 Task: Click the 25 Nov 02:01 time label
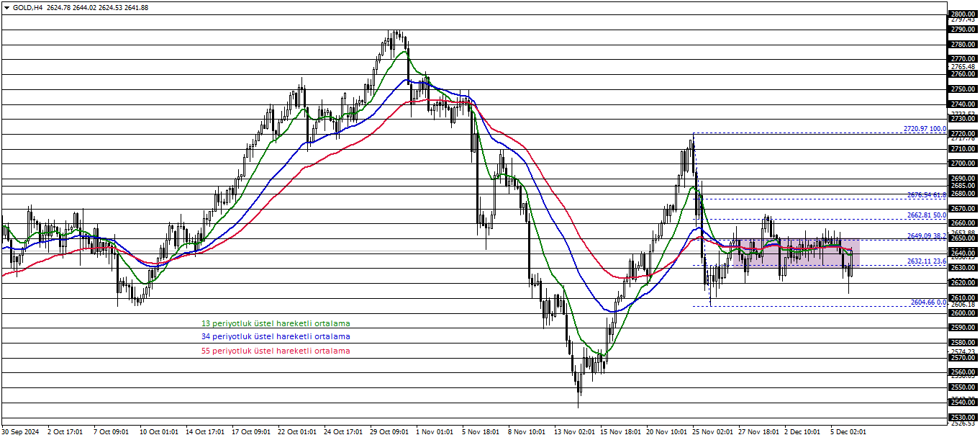(712, 432)
